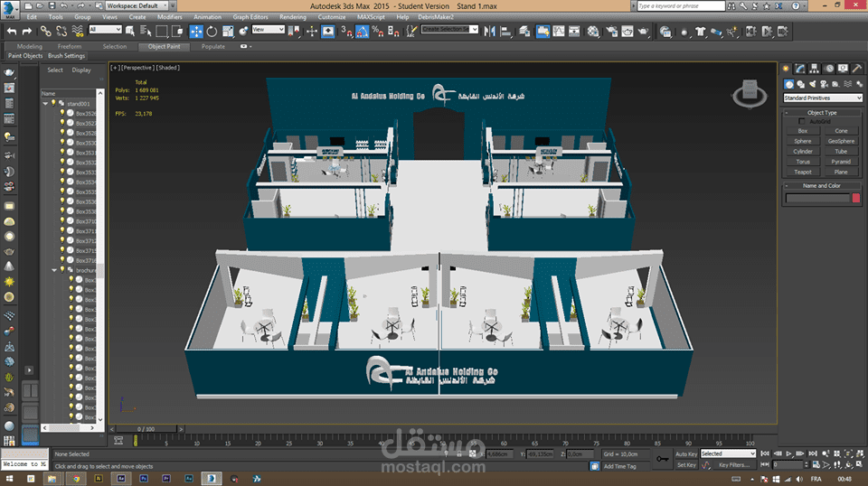The width and height of the screenshot is (868, 486).
Task: Click the Align tool icon
Action: tap(505, 32)
